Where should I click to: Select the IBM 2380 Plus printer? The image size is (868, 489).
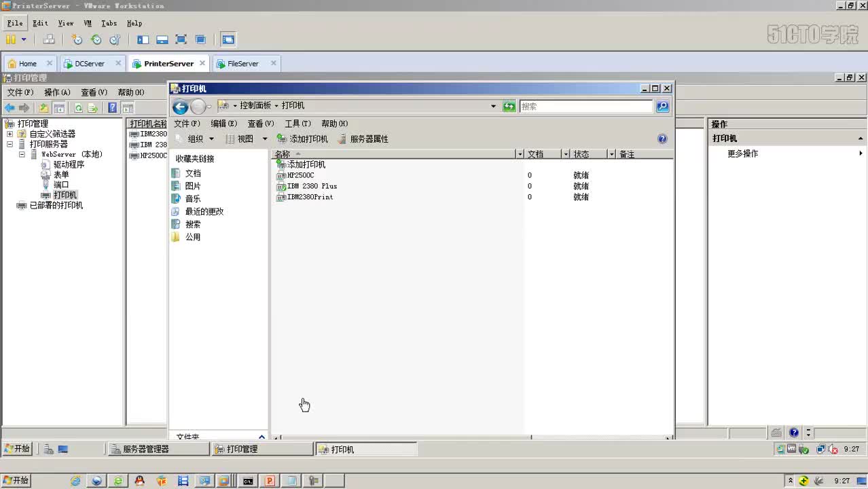pos(312,186)
